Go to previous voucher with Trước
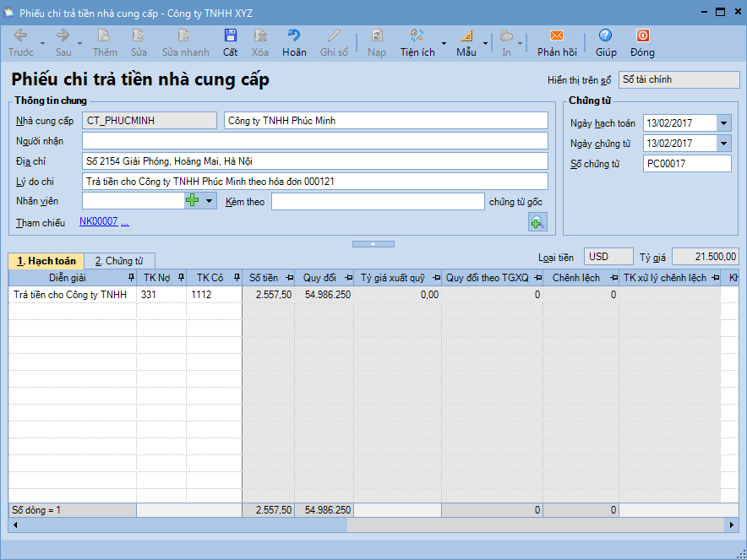 click(20, 42)
